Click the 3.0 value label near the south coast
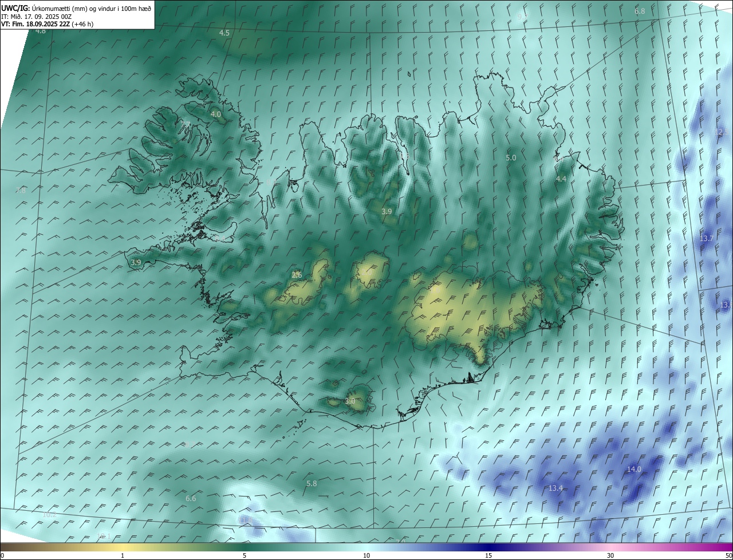733x560 pixels. [x=350, y=401]
